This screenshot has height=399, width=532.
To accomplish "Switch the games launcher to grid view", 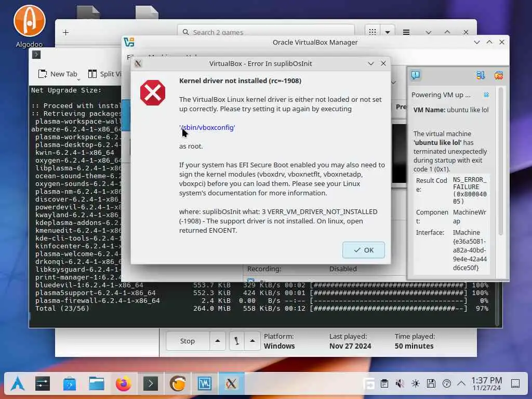I will pyautogui.click(x=372, y=32).
